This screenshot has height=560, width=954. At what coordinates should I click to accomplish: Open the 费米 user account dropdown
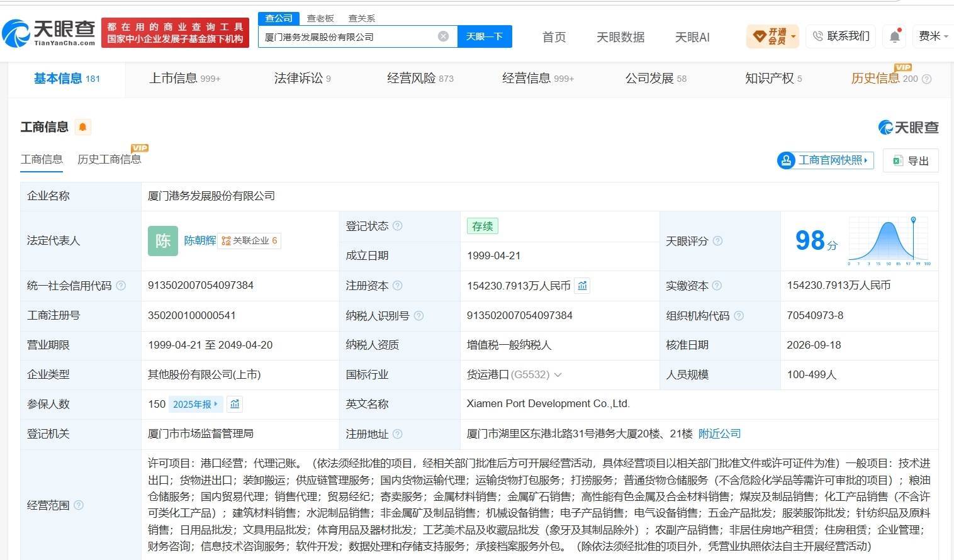[933, 36]
